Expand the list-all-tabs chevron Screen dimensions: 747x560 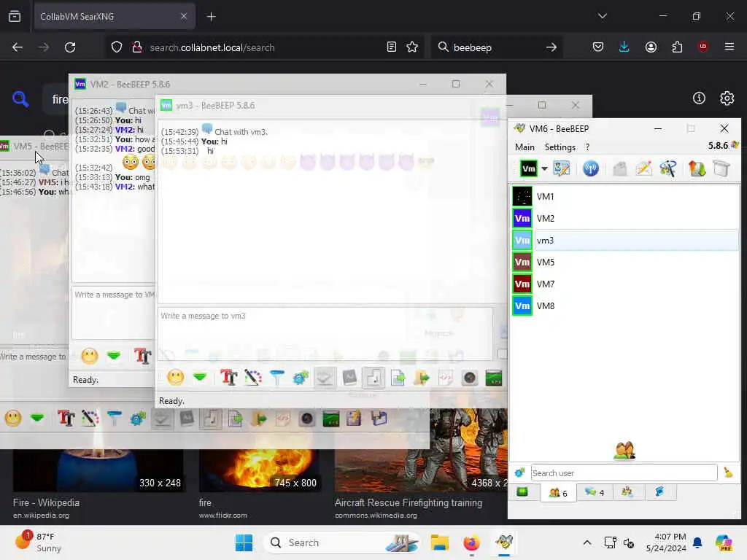(x=602, y=16)
